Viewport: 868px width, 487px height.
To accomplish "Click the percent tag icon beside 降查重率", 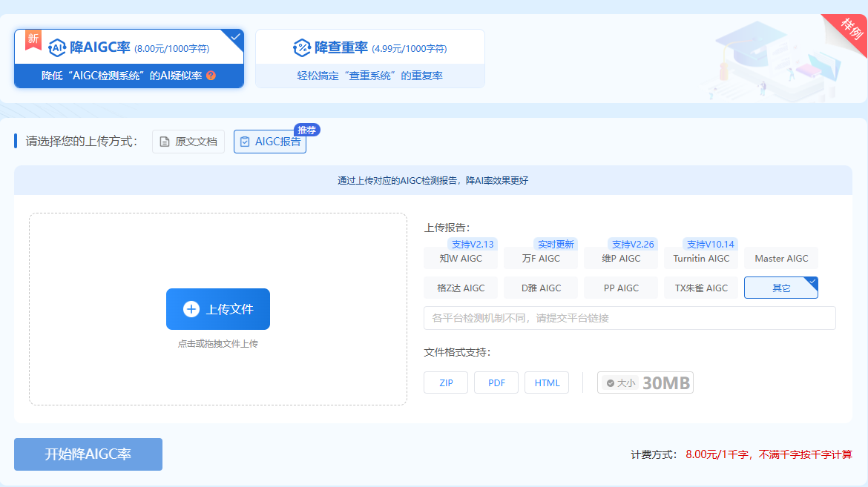I will point(302,48).
